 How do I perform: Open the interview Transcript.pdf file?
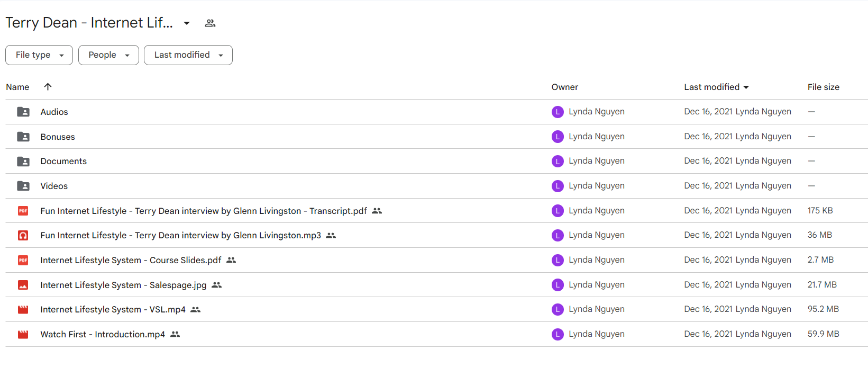(204, 211)
